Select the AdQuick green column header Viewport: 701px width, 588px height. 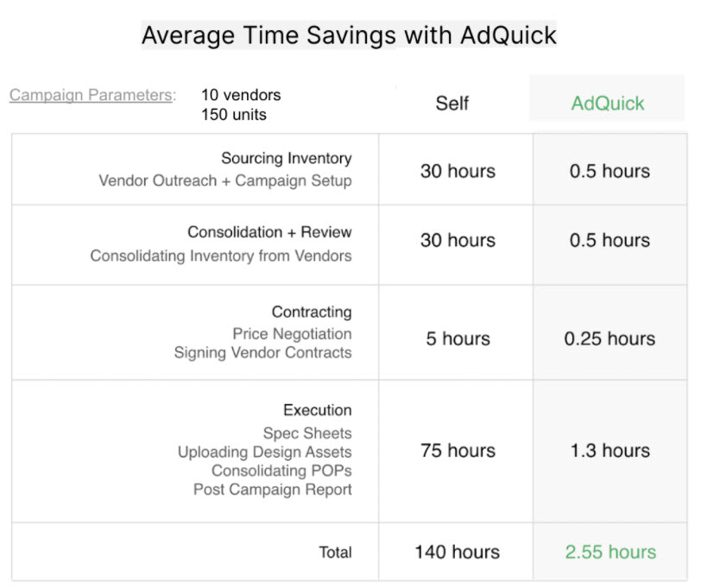pos(608,104)
